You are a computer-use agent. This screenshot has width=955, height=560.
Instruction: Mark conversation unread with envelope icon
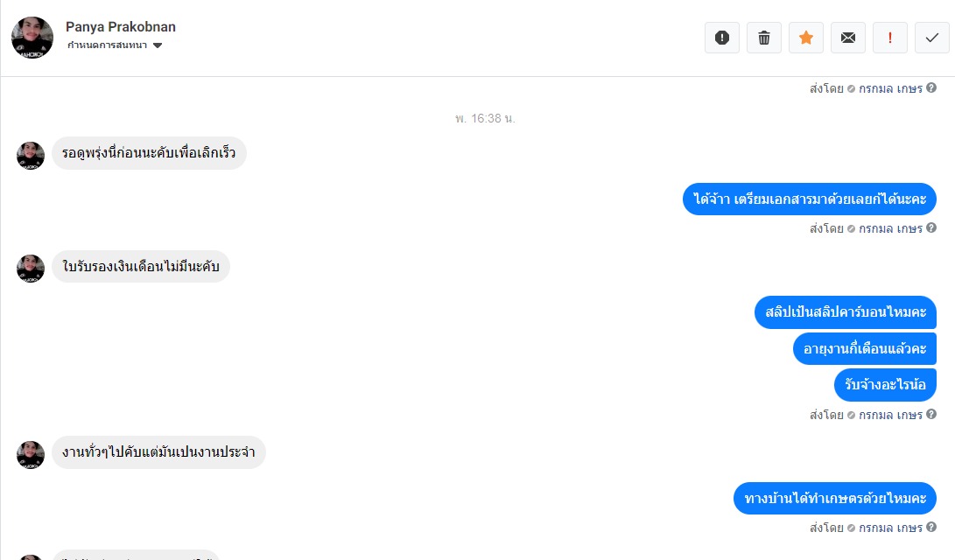pyautogui.click(x=848, y=38)
